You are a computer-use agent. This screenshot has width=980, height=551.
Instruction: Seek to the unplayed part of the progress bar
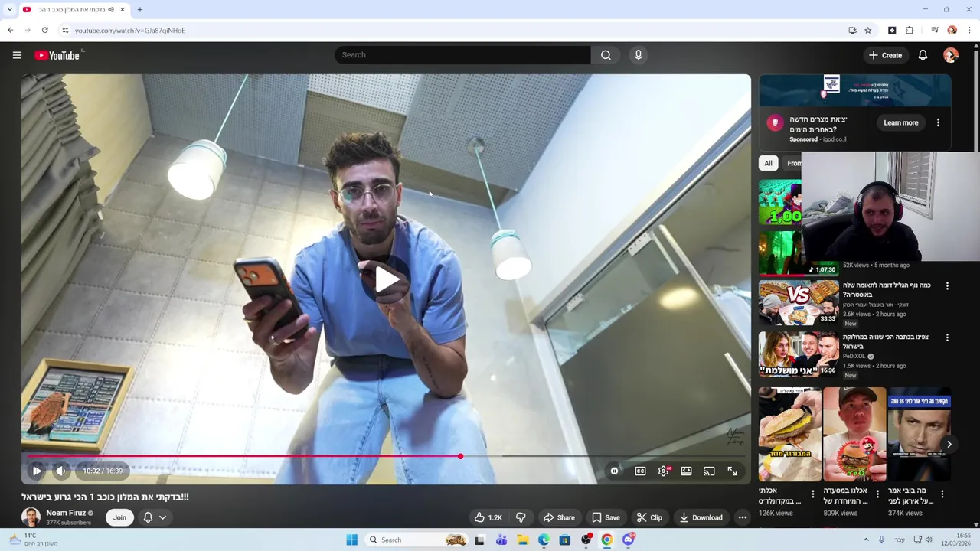(605, 456)
